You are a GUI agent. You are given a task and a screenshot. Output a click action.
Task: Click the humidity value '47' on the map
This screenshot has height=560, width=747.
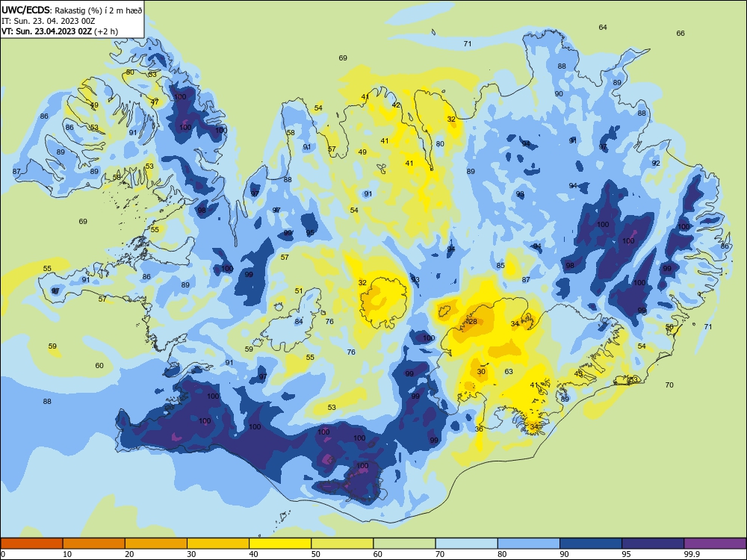click(x=155, y=102)
